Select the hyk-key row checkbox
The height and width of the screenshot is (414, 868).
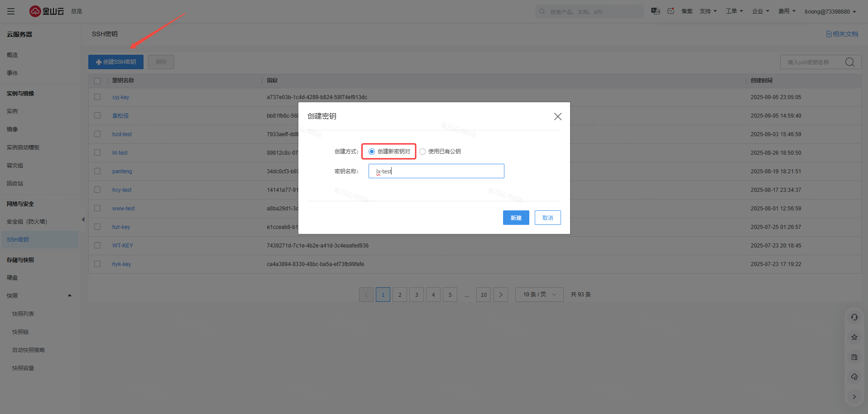click(97, 264)
